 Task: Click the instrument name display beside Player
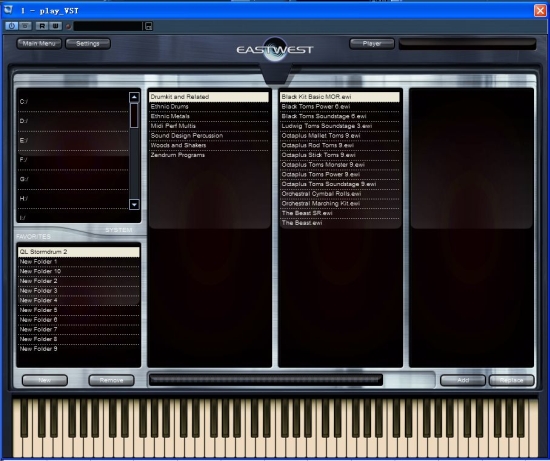click(467, 44)
